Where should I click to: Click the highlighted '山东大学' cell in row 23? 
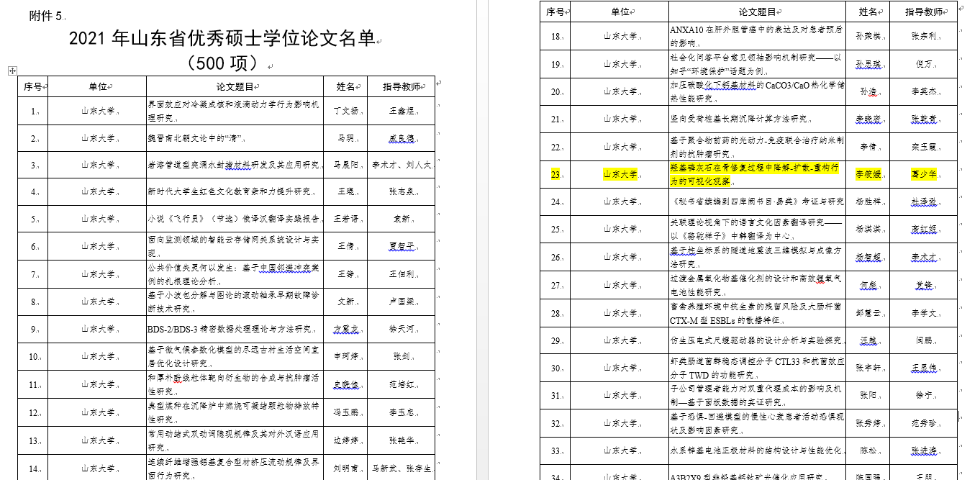coord(620,174)
